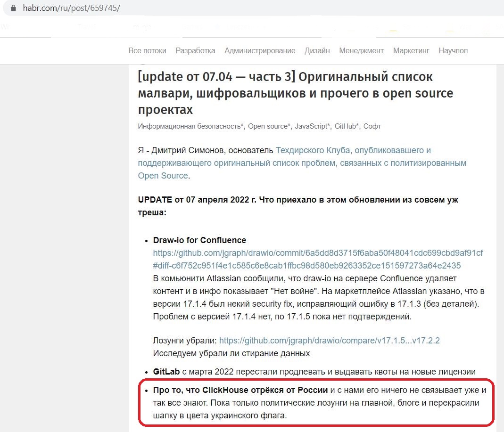Screen dimensions: 504x432
Task: Open the Дизайн section
Action: [317, 51]
